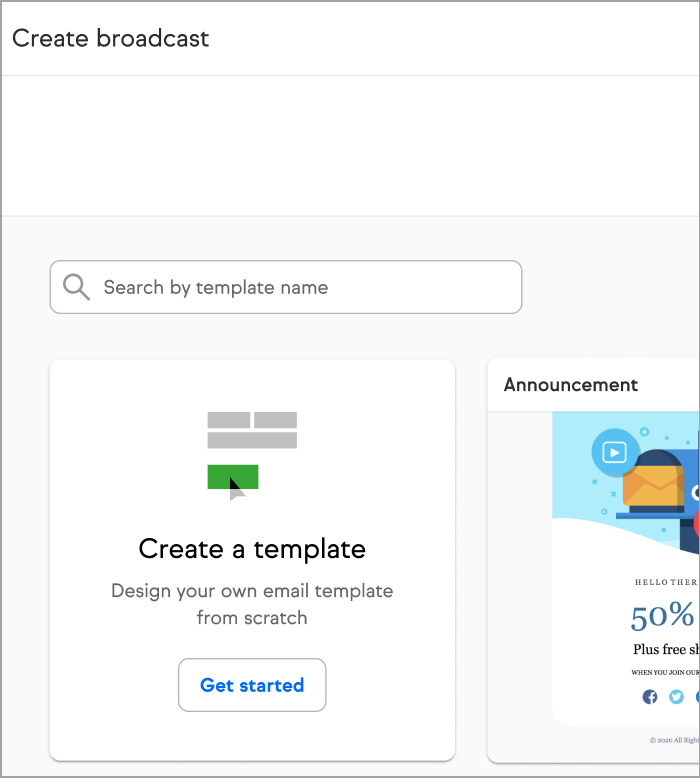Click the Facebook icon in Announcement preview

[x=650, y=697]
